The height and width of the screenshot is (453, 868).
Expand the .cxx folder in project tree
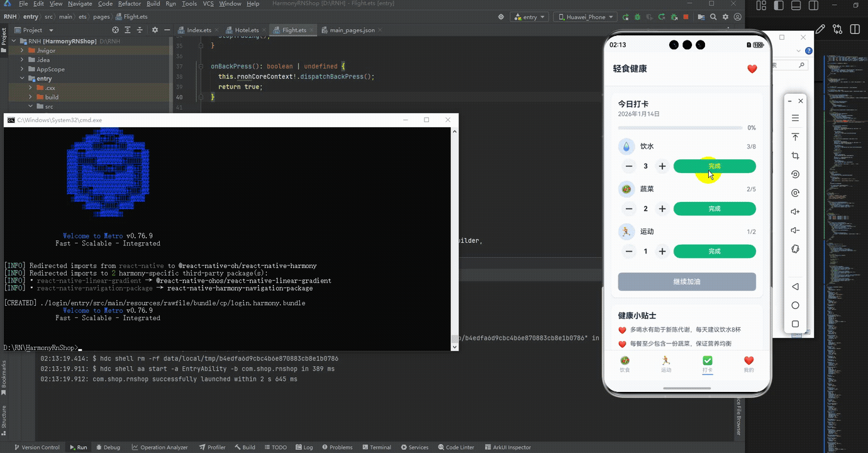tap(31, 88)
